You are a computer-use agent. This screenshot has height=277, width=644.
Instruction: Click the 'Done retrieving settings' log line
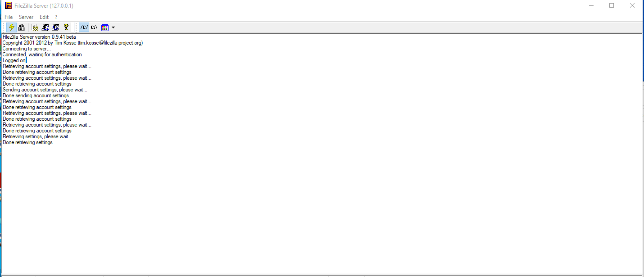[x=27, y=142]
